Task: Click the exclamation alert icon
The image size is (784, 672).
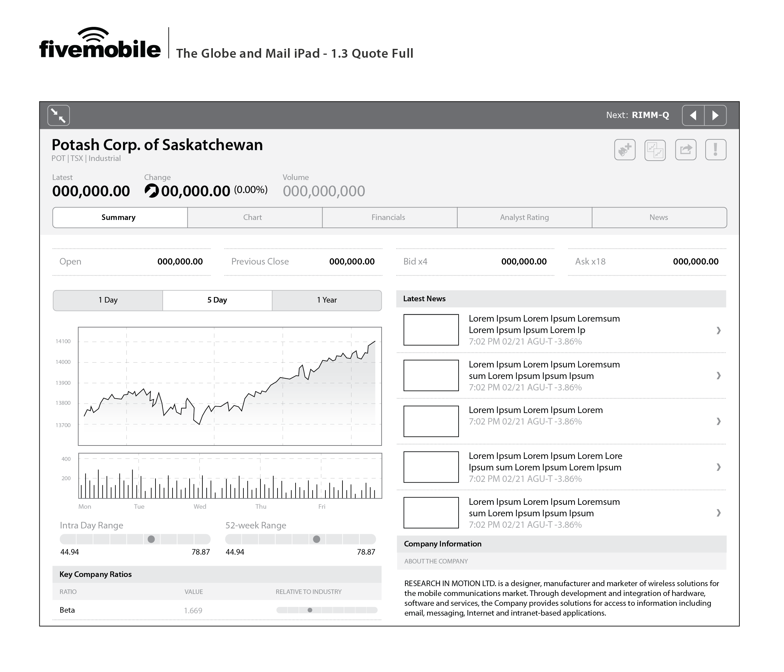Action: (x=715, y=150)
